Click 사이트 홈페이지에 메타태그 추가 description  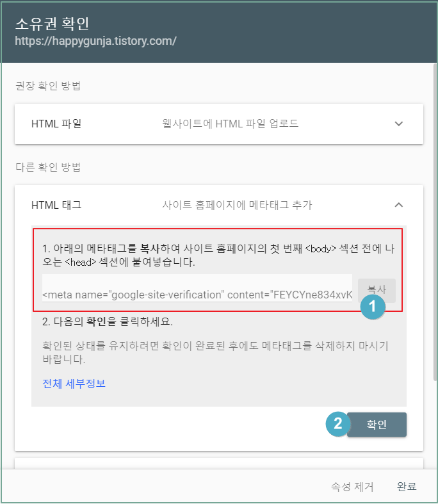237,205
